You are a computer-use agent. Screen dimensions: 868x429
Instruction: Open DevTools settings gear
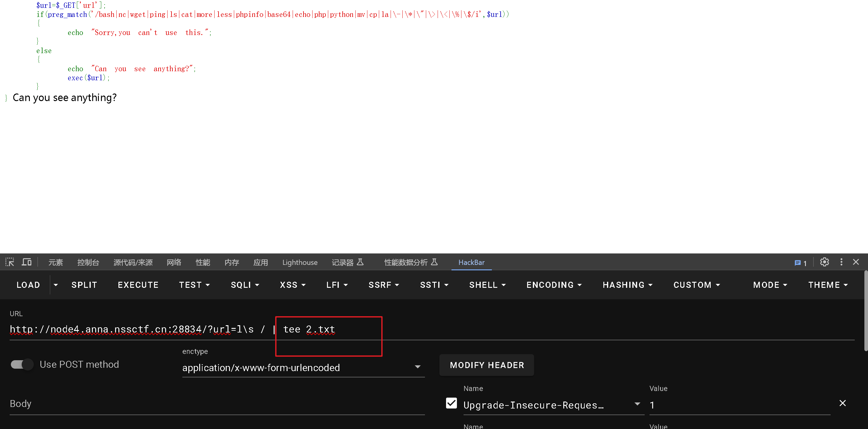coord(824,262)
